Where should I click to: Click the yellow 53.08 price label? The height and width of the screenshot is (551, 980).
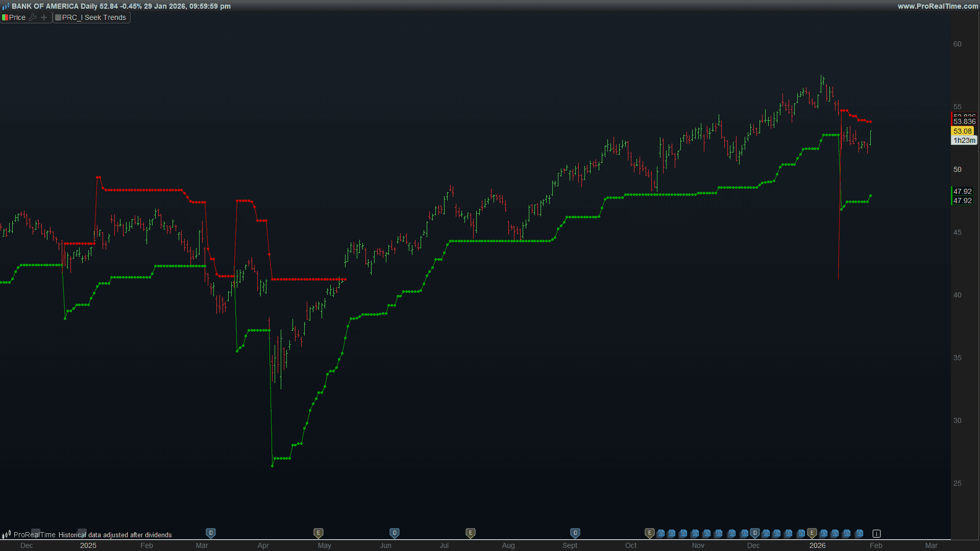pyautogui.click(x=963, y=131)
